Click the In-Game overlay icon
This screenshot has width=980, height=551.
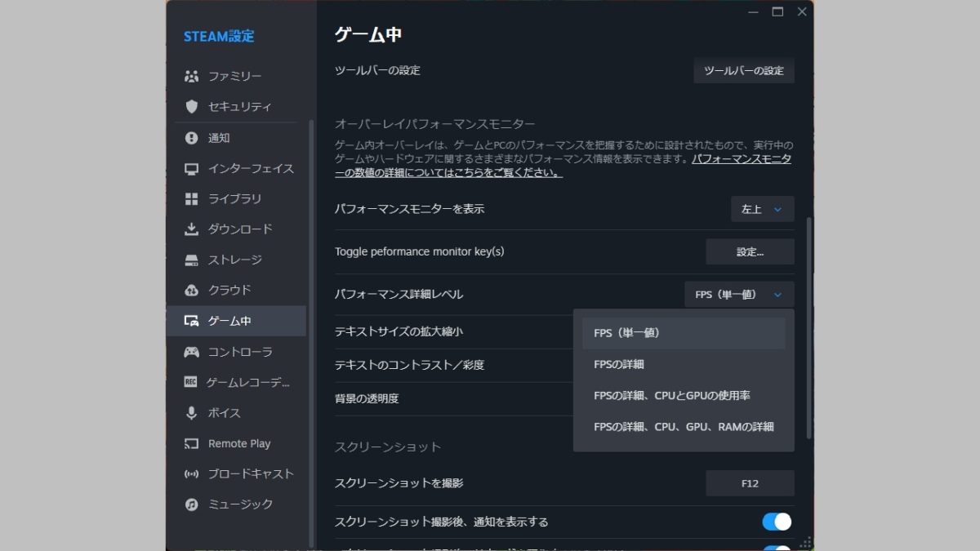point(192,322)
